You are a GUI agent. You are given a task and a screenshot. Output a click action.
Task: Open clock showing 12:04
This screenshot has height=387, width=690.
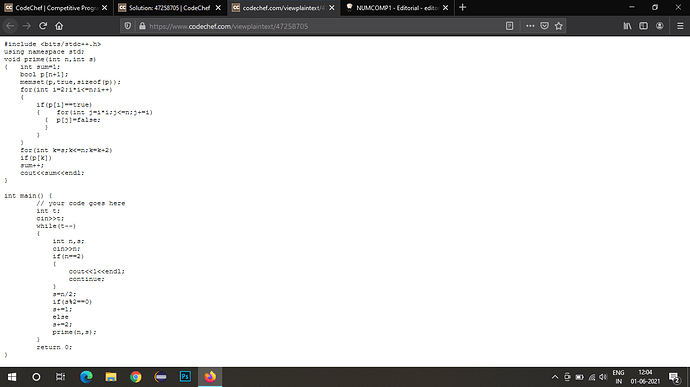(645, 377)
